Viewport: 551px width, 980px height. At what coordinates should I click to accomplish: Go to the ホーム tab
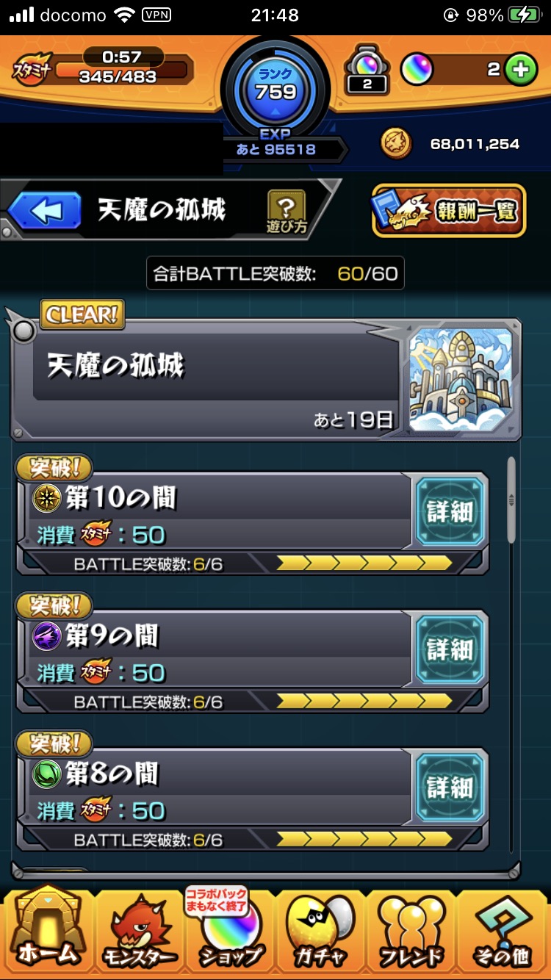pyautogui.click(x=48, y=928)
